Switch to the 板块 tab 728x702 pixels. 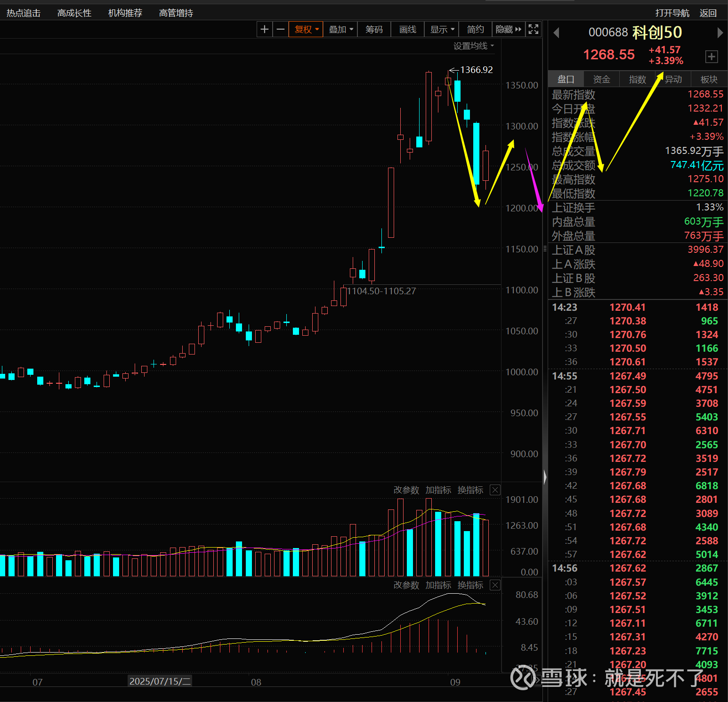tap(709, 80)
